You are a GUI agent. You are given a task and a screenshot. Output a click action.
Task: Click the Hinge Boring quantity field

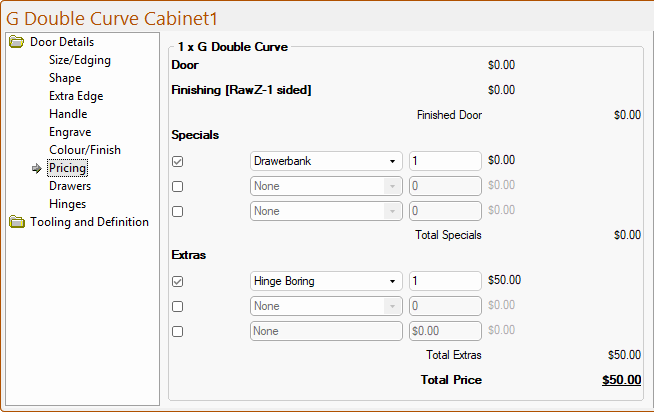click(x=445, y=281)
